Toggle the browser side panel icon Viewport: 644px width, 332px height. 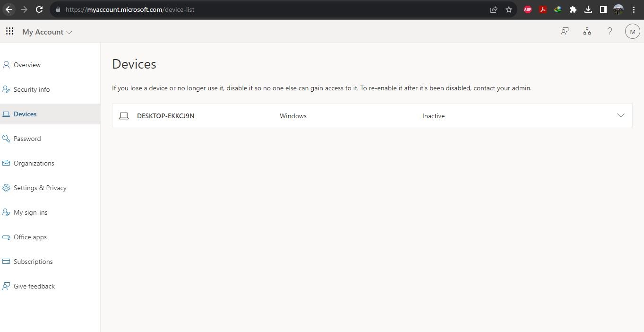click(603, 9)
